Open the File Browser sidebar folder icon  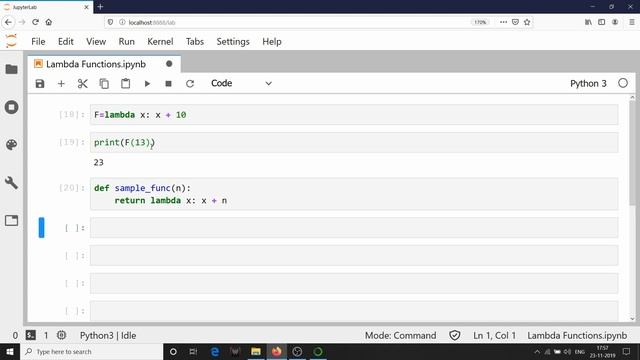click(11, 69)
